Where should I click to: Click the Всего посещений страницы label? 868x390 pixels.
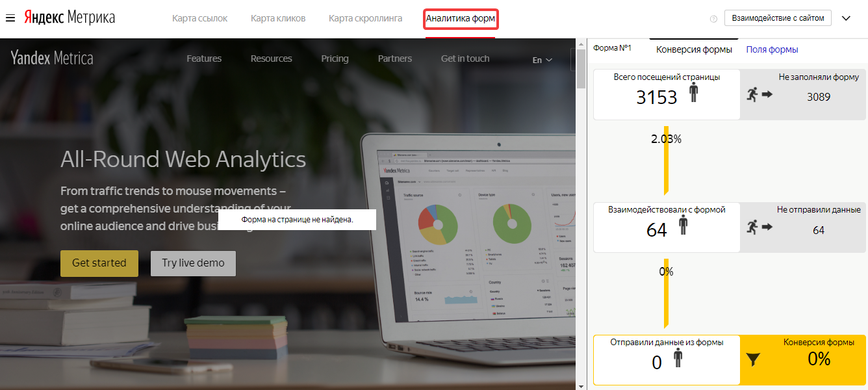[x=667, y=77]
